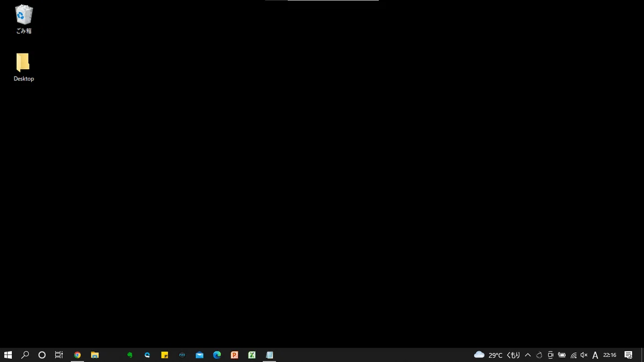The image size is (644, 362).
Task: Open Sticky Notes from the taskbar
Action: [x=165, y=355]
